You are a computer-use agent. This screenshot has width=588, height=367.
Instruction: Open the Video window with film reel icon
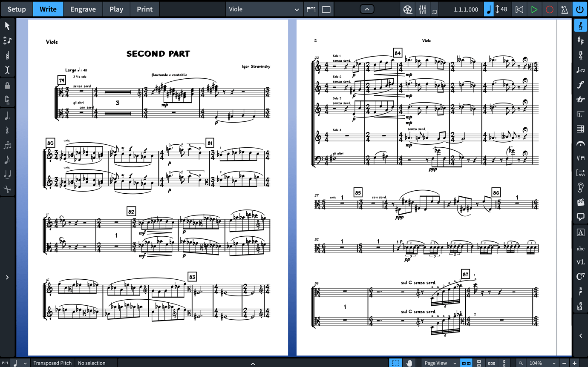coord(408,9)
